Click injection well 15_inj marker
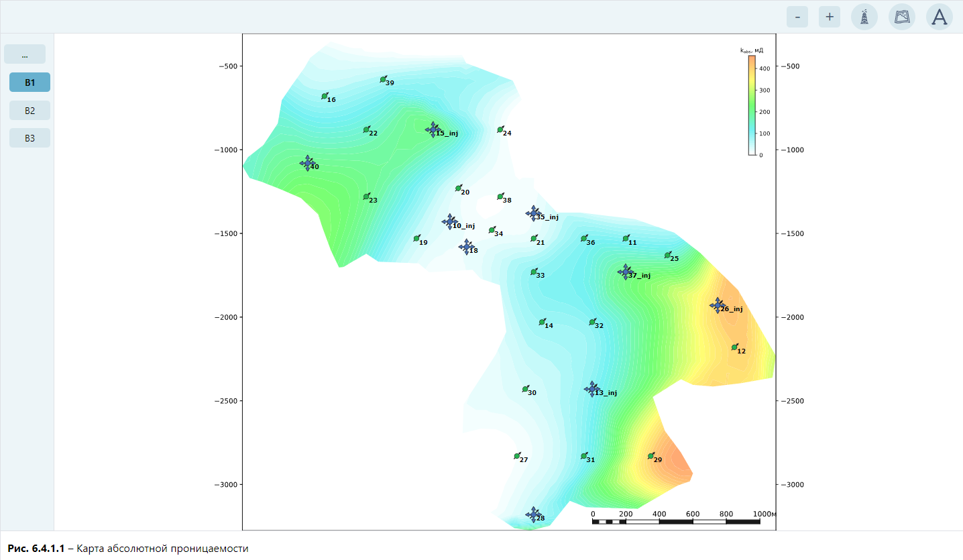This screenshot has height=560, width=963. (x=433, y=129)
